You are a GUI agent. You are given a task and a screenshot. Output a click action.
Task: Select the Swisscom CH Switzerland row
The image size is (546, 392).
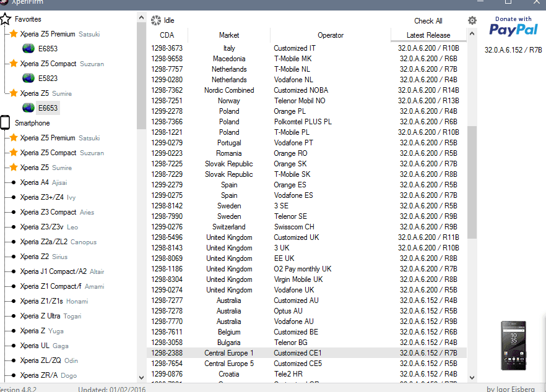click(306, 227)
